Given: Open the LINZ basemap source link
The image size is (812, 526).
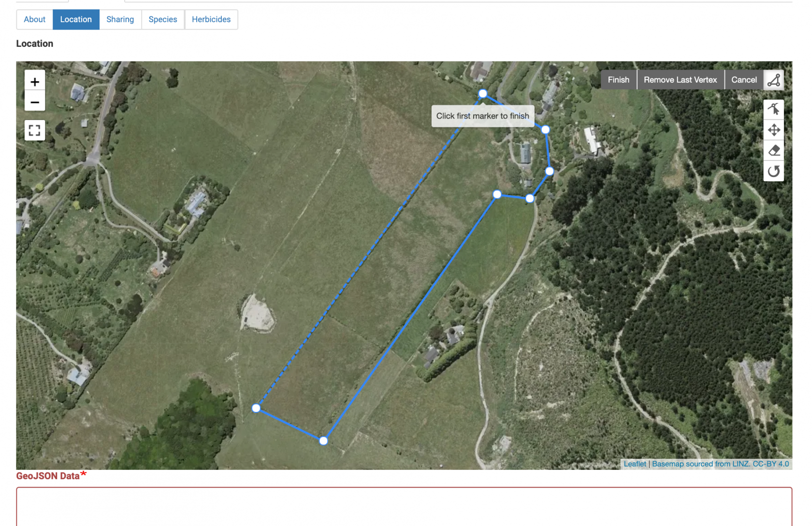Looking at the screenshot, I should click(720, 464).
